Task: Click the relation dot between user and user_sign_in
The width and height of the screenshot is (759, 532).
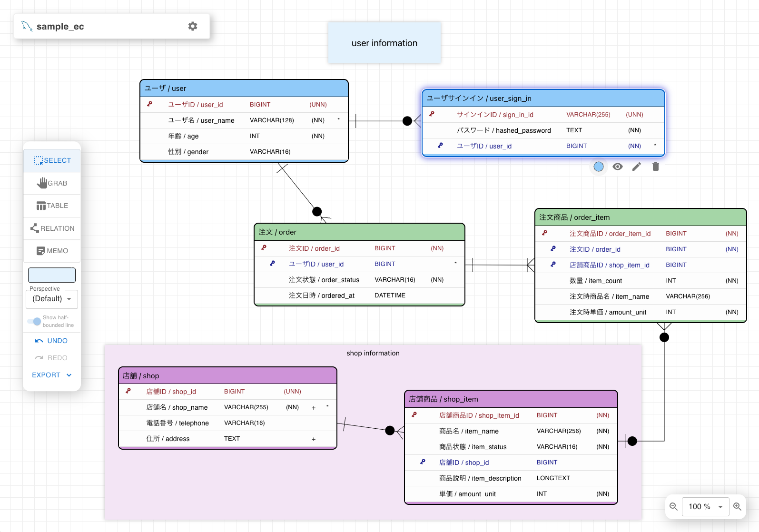Action: tap(407, 121)
